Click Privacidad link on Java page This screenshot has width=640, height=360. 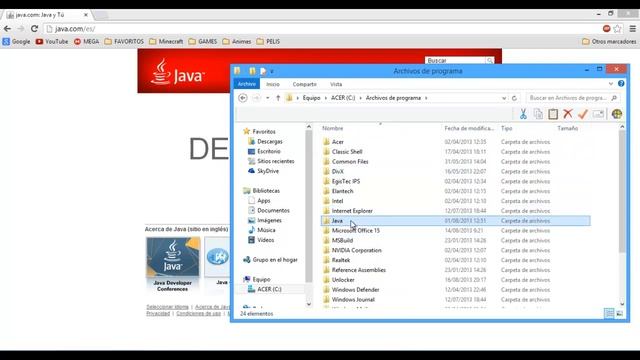(158, 313)
